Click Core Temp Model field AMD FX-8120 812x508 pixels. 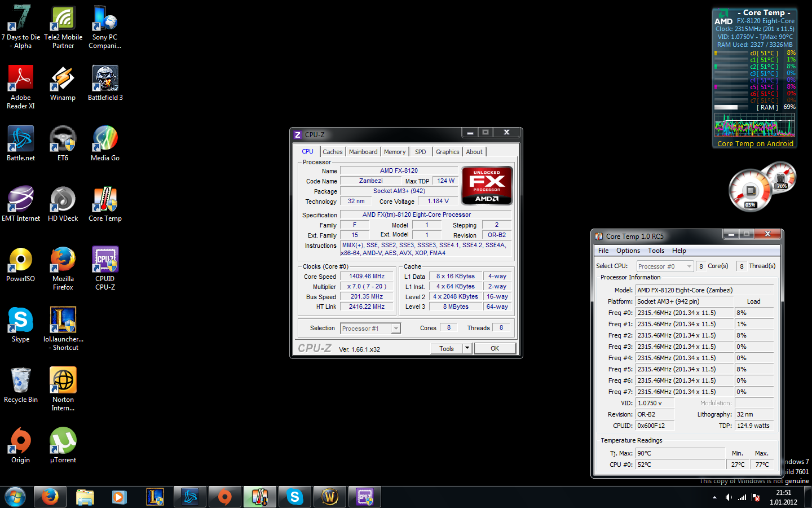pos(704,290)
